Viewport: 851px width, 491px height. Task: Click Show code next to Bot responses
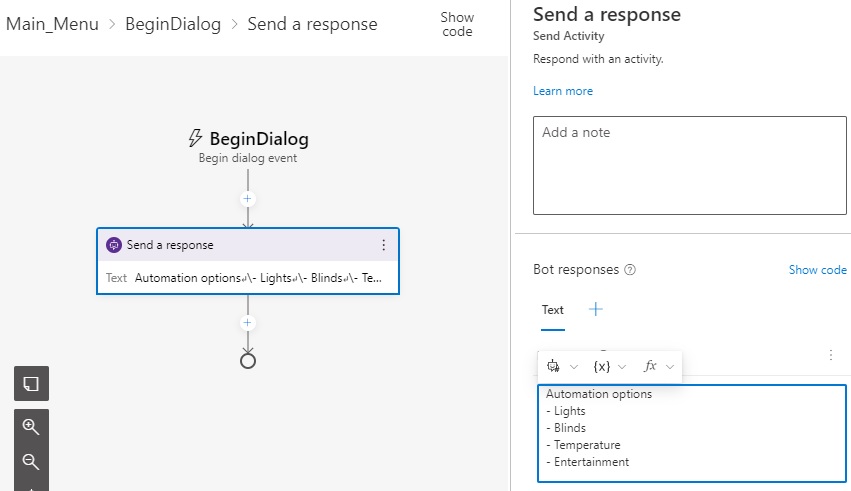click(817, 270)
